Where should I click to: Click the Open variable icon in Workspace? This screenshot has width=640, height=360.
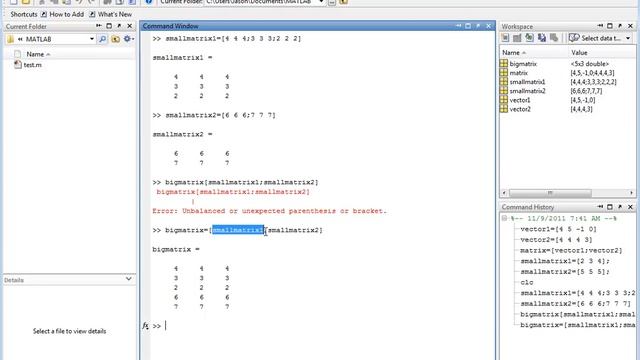tap(517, 38)
